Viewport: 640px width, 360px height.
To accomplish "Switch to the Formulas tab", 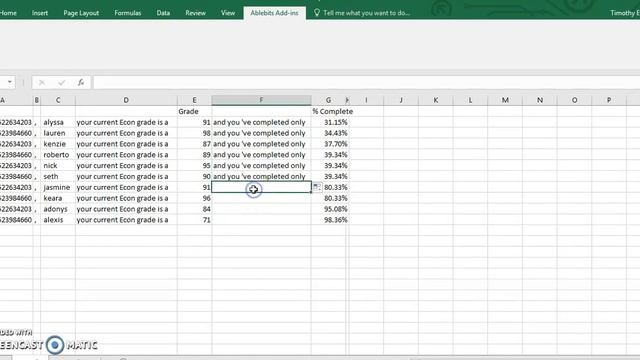I will 127,13.
